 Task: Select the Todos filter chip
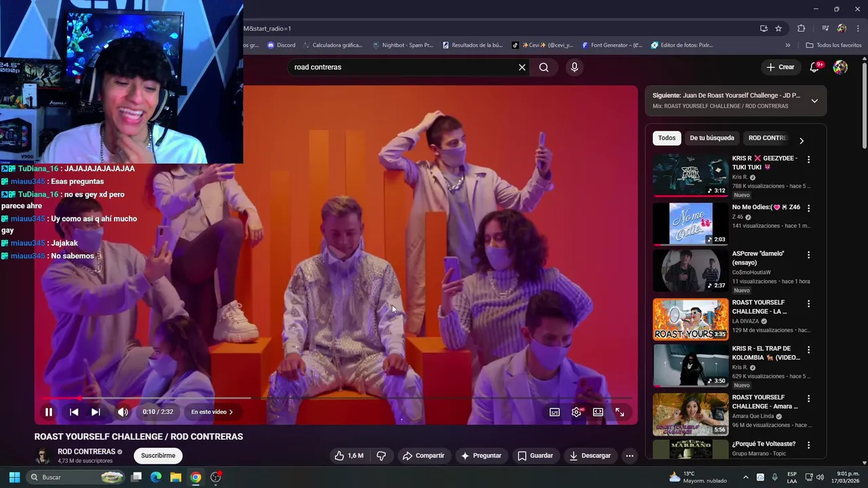coord(667,138)
